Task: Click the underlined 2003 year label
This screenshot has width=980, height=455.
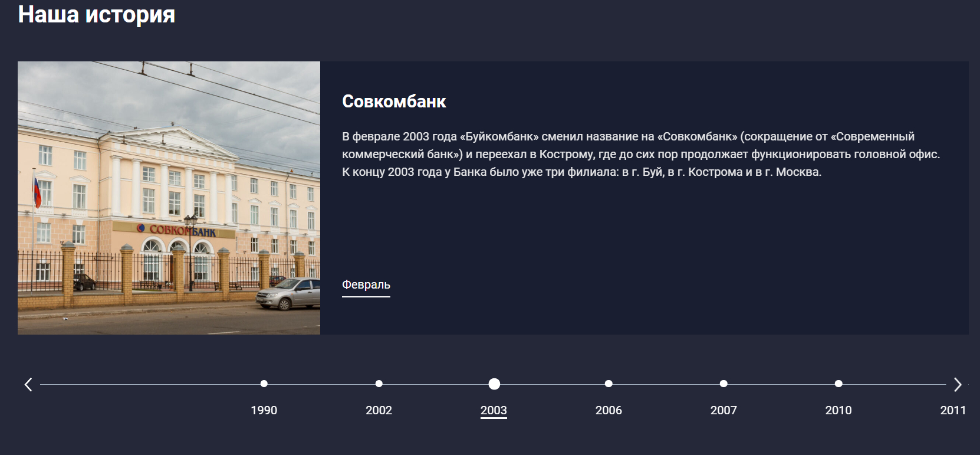Action: pyautogui.click(x=494, y=410)
